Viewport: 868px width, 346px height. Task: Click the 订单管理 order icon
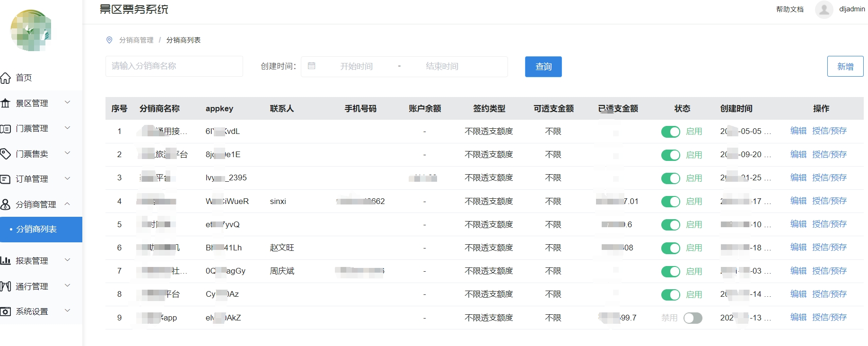pos(5,179)
